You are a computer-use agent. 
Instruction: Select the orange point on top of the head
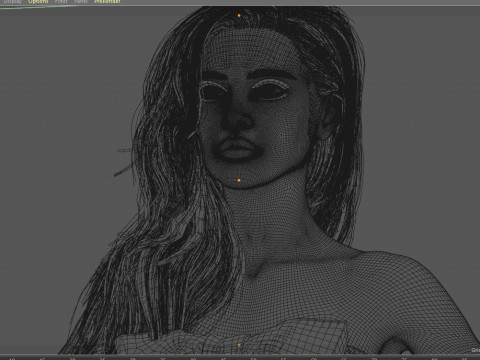coord(239,16)
